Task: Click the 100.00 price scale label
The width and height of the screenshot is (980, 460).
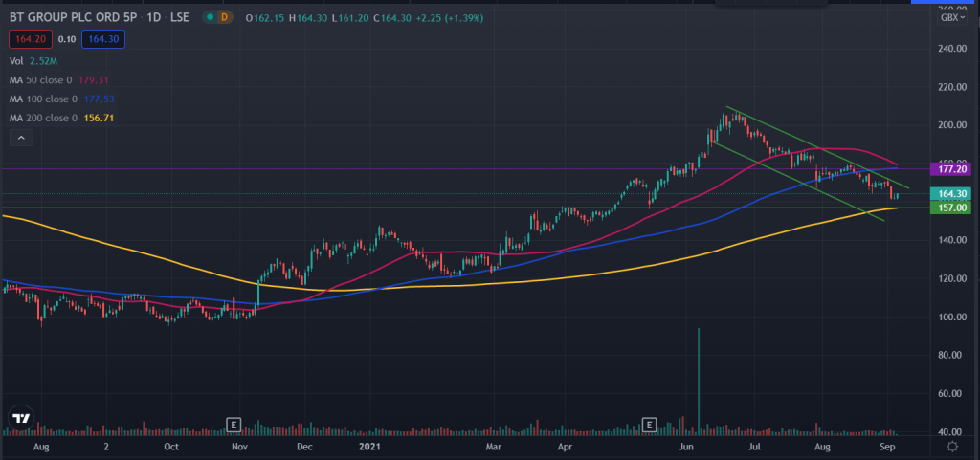Action: click(952, 318)
